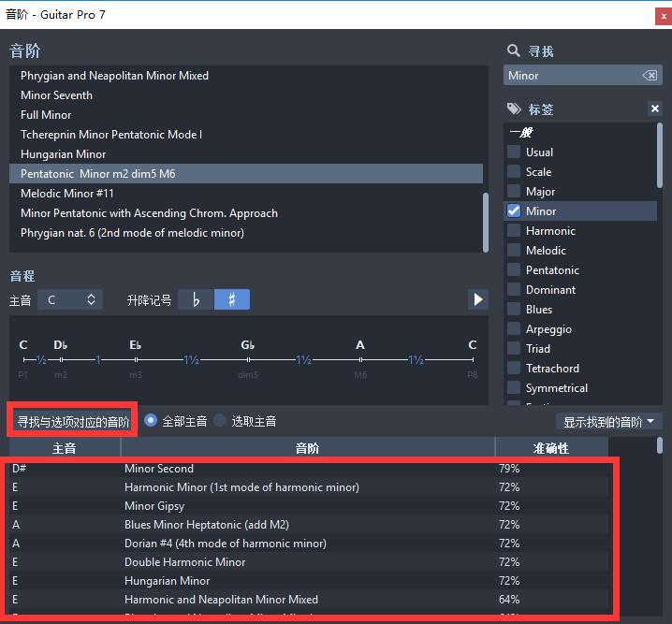Screen dimensions: 672x624
Task: Open the root note C dropdown
Action: click(x=71, y=299)
